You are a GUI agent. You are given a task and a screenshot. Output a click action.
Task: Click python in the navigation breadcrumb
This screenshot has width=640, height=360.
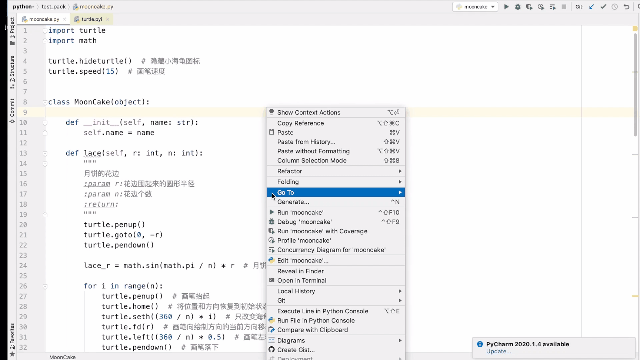(x=22, y=7)
